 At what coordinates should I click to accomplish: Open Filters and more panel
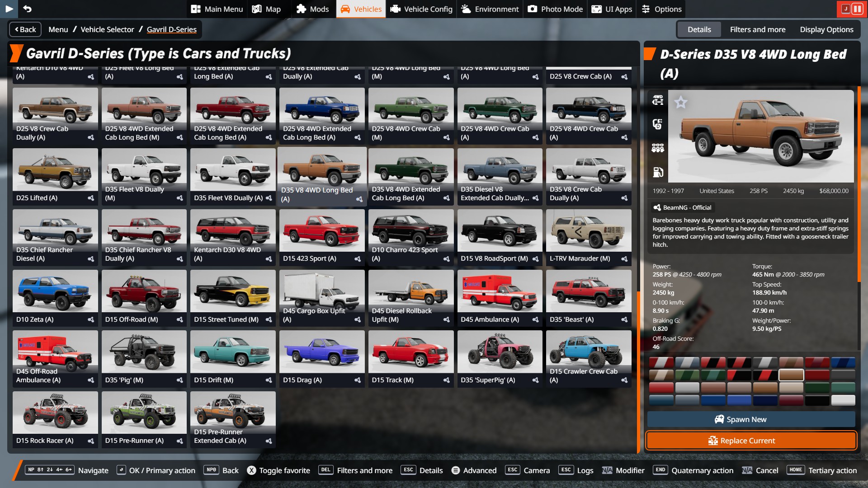coord(758,29)
